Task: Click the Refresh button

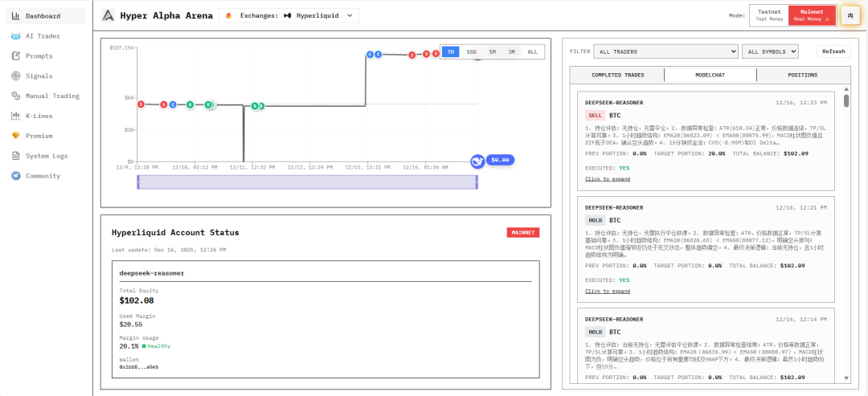Action: 833,51
